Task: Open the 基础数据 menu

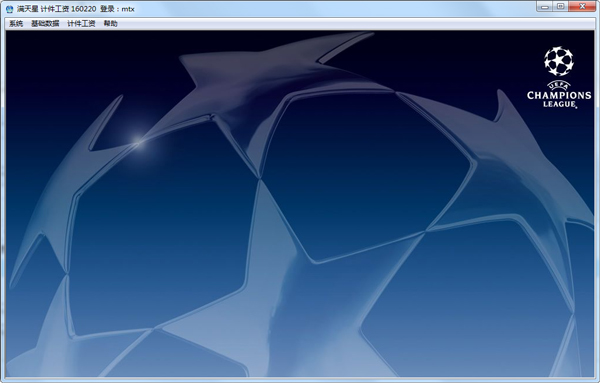Action: click(x=45, y=24)
